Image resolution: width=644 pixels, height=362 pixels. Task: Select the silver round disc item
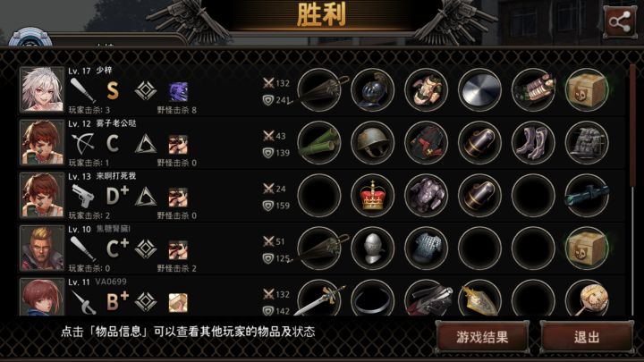[479, 90]
